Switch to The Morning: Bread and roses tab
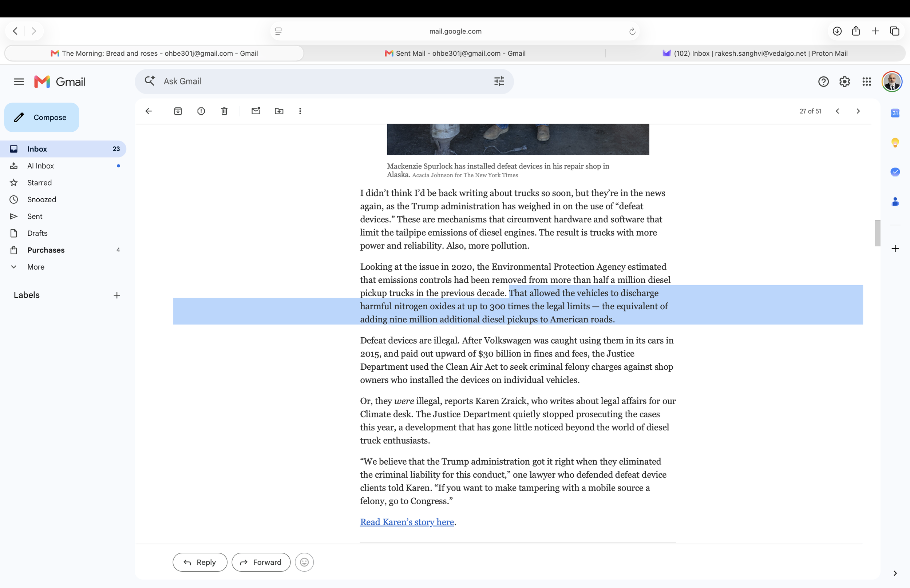Image resolution: width=910 pixels, height=588 pixels. pyautogui.click(x=154, y=53)
